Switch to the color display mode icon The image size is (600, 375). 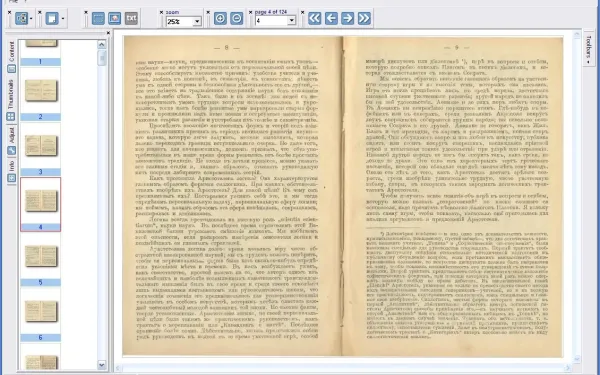[98, 18]
